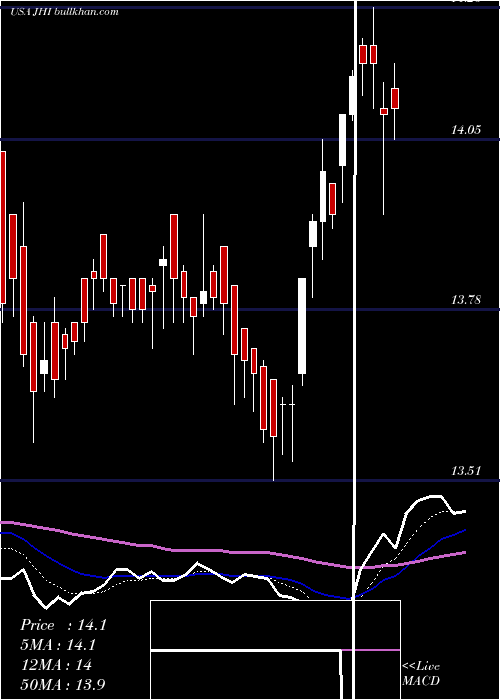500x700 pixels.
Task: Click the '<<Live MACD' label
Action: click(421, 673)
